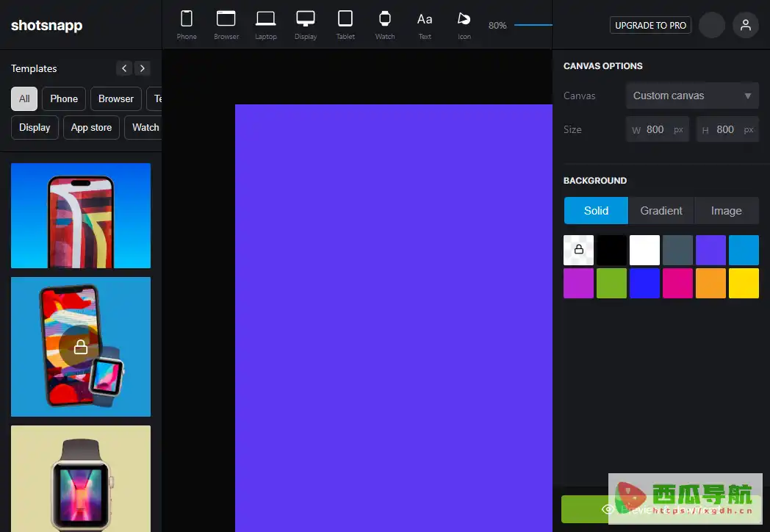Pick the orange background color
This screenshot has height=532, width=770.
point(710,284)
